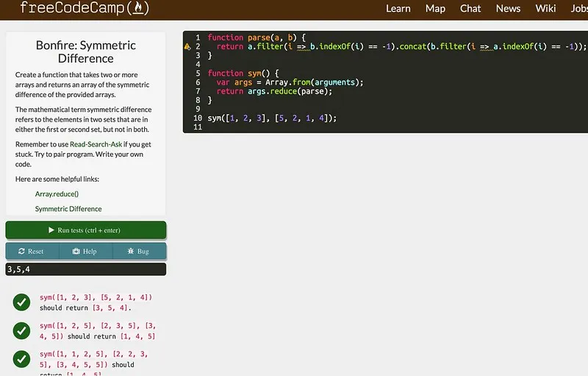Click the output box showing 3,5,4
This screenshot has width=588, height=376.
(86, 269)
